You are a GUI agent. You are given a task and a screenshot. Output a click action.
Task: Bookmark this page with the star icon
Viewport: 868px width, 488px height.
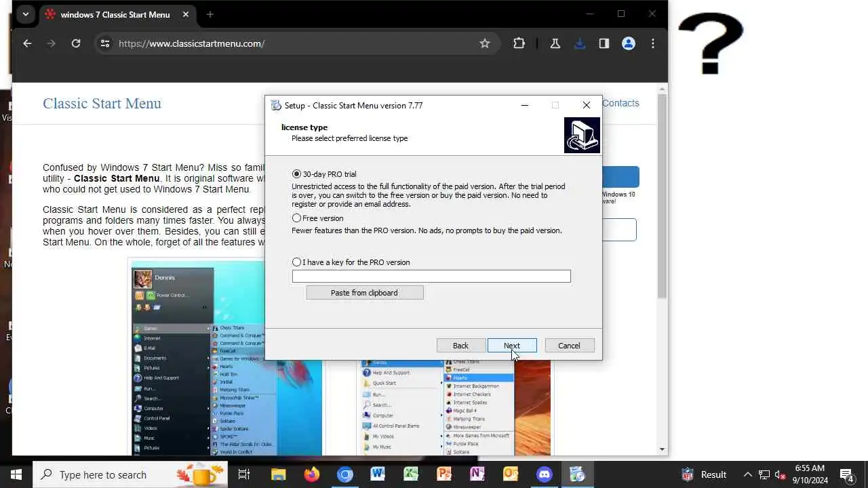click(485, 43)
